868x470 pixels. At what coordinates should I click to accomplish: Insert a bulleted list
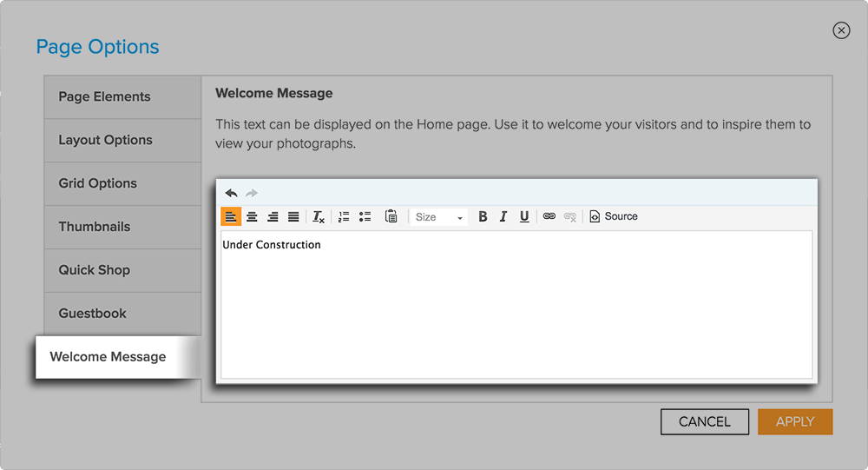pos(365,216)
